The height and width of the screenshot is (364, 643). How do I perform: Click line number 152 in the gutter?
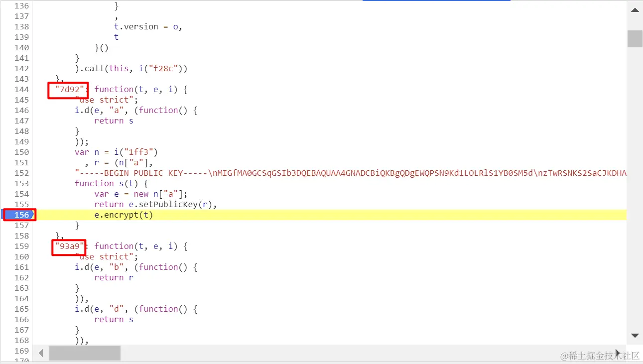coord(21,173)
